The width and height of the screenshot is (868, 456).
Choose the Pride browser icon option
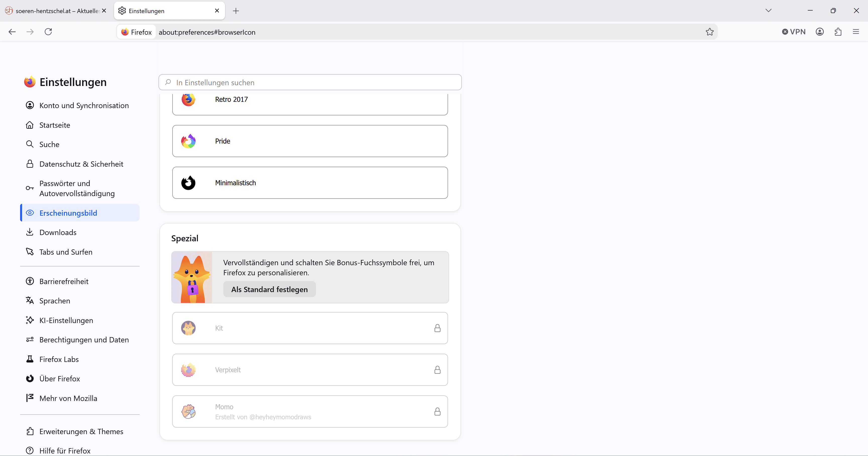pyautogui.click(x=310, y=141)
